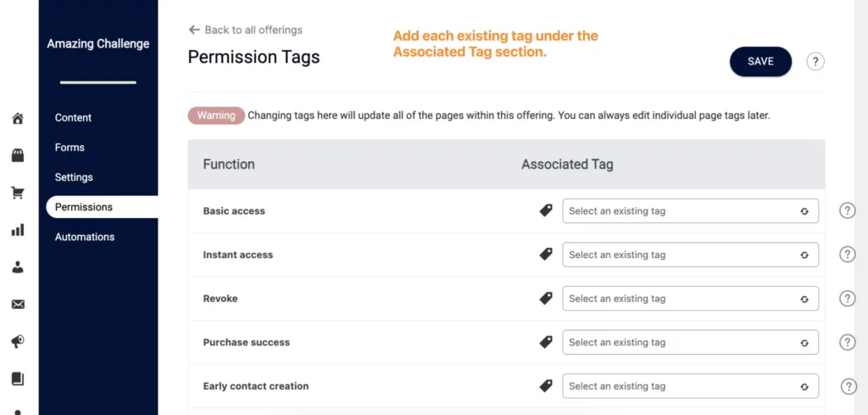Viewport: 868px width, 415px height.
Task: Open the envelope email icon
Action: (18, 304)
